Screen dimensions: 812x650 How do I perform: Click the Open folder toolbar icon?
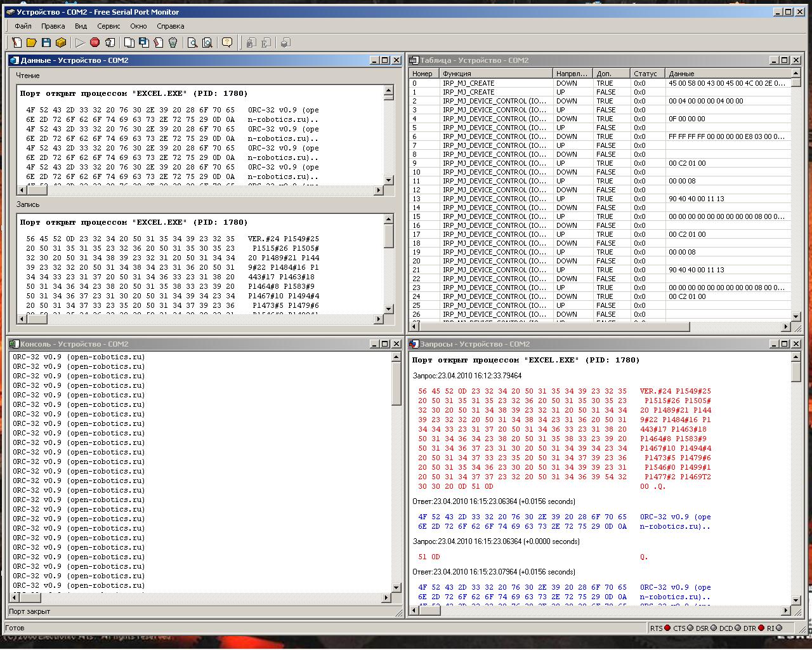coord(31,43)
